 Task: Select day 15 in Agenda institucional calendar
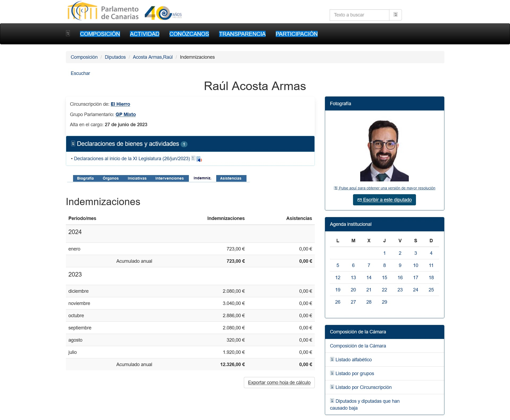pyautogui.click(x=384, y=278)
